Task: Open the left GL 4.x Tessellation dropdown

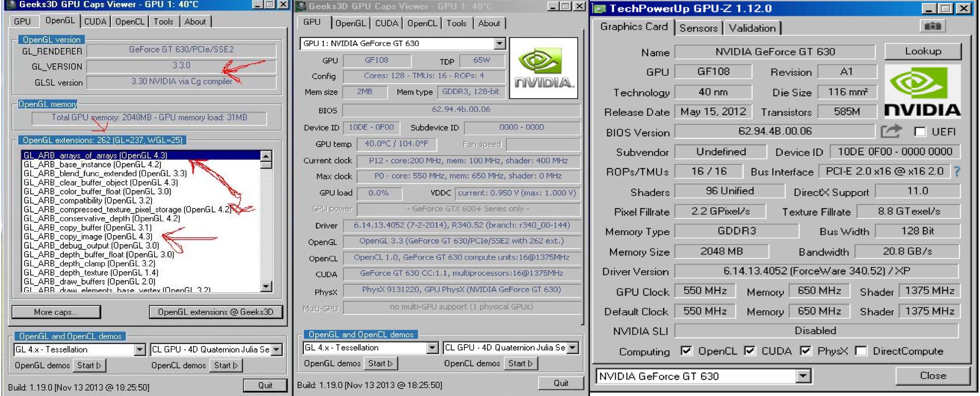Action: click(x=140, y=350)
